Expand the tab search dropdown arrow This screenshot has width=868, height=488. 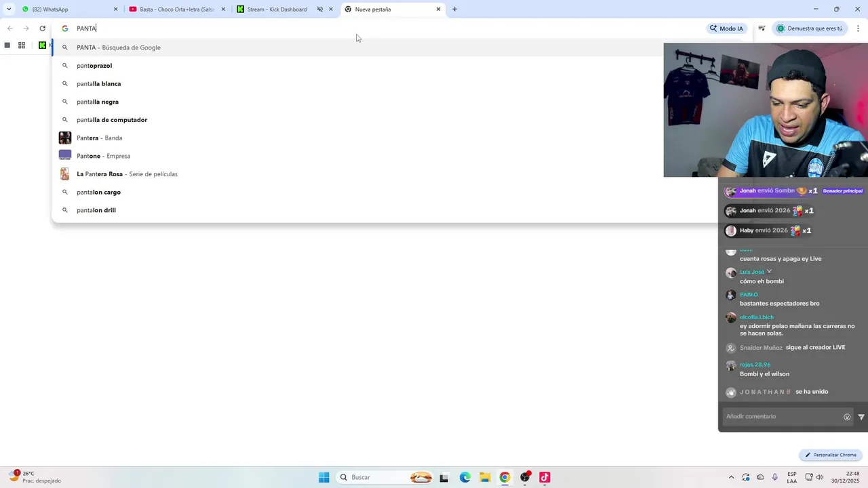point(9,9)
